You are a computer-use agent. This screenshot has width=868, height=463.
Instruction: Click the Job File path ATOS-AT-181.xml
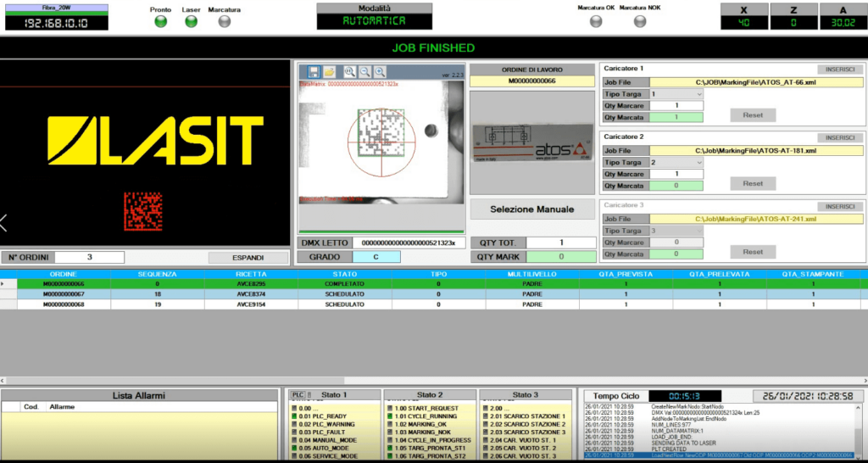point(756,151)
